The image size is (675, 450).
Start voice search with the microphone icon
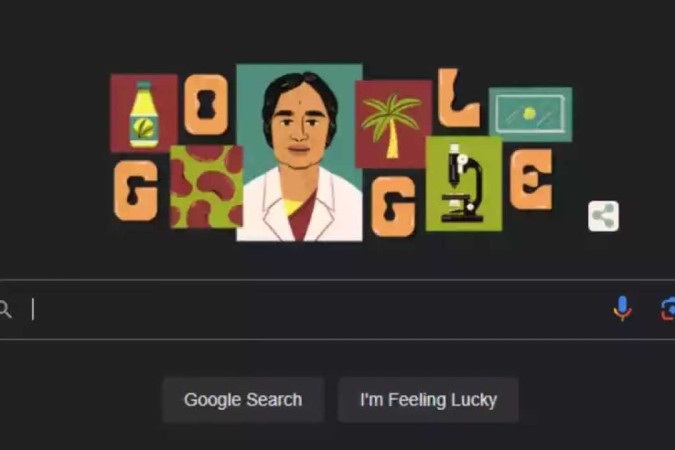coord(622,308)
